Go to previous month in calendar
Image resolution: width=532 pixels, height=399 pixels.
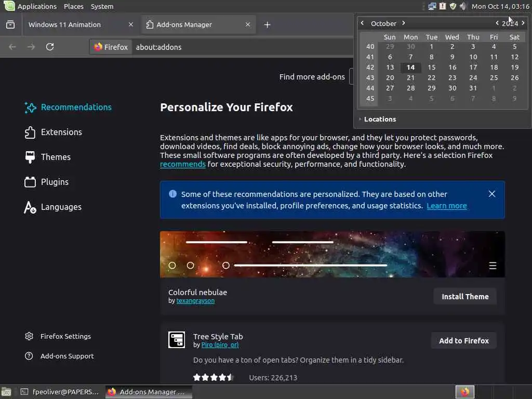(x=362, y=23)
